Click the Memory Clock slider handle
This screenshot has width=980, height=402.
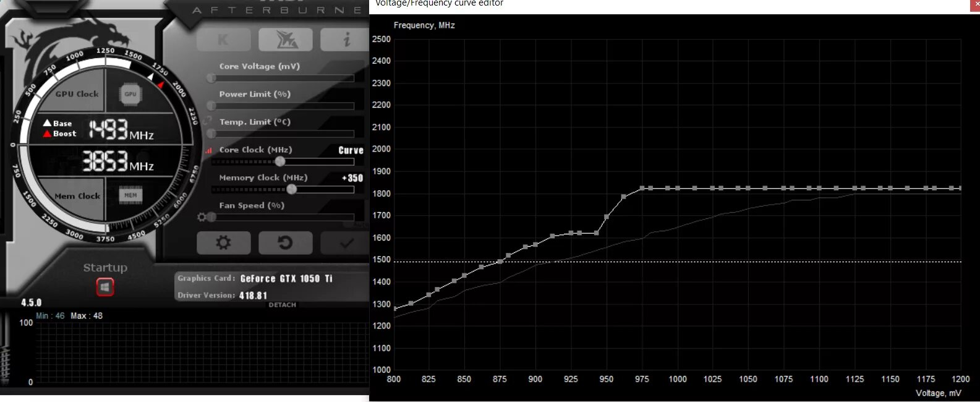[292, 189]
